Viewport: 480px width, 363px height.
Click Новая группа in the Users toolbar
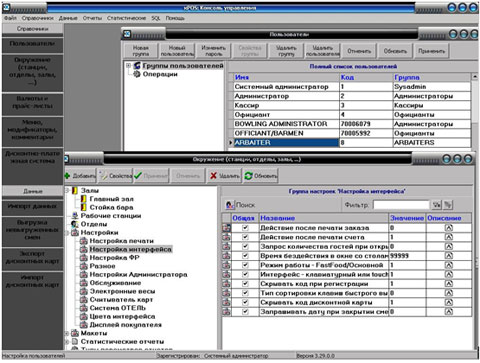141,51
